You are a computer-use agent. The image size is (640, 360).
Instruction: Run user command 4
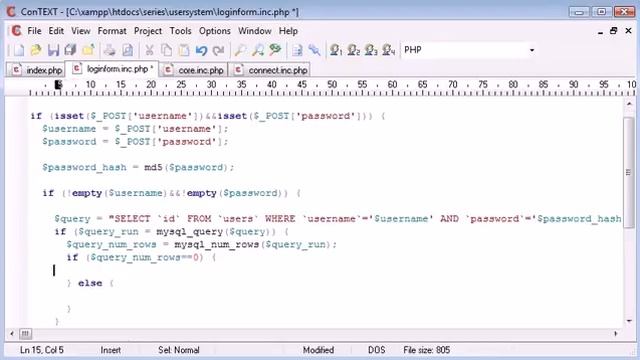(x=389, y=50)
